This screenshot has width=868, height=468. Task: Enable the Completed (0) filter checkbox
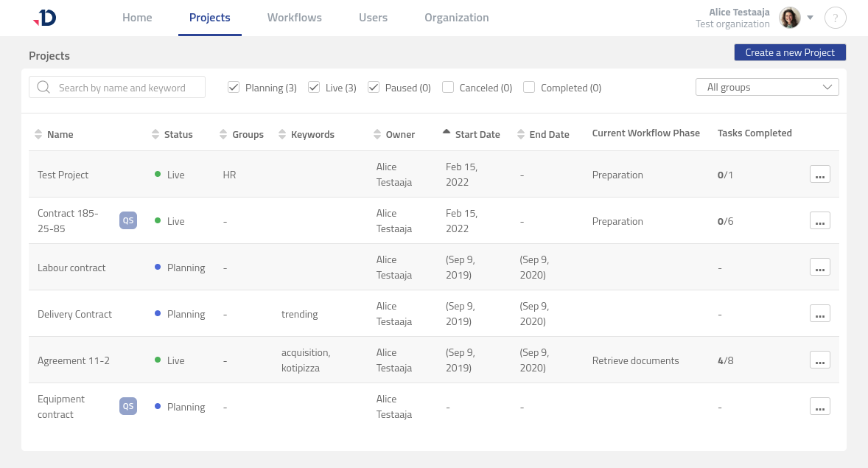(x=529, y=87)
